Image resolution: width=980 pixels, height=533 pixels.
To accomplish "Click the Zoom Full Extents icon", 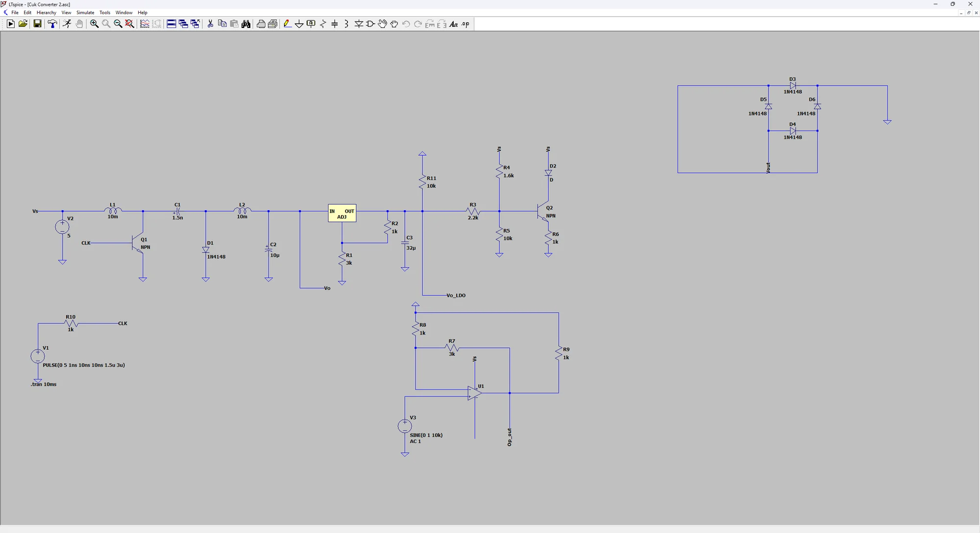I will (x=129, y=24).
